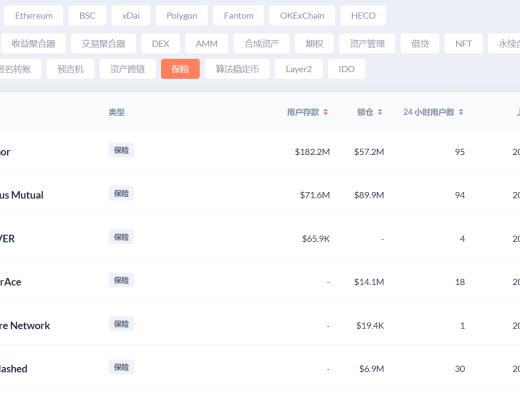The width and height of the screenshot is (520, 400).
Task: Open the 资产跨链 category
Action: pyautogui.click(x=127, y=69)
